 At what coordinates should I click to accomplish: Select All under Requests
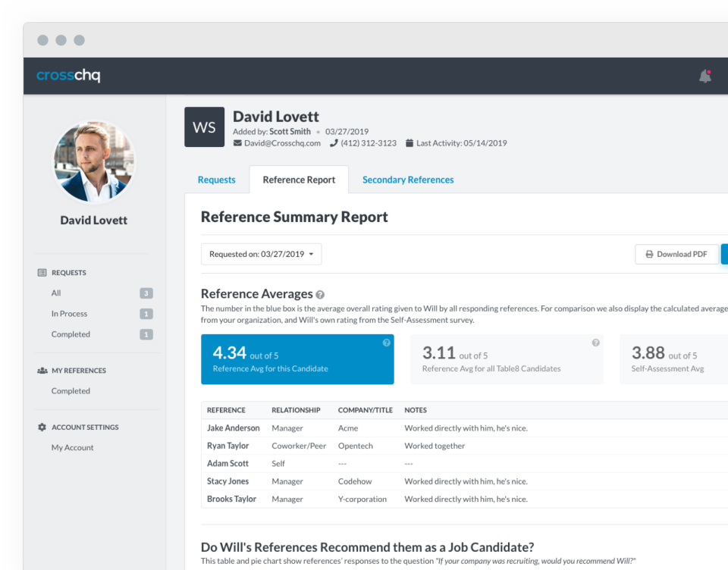tap(56, 293)
